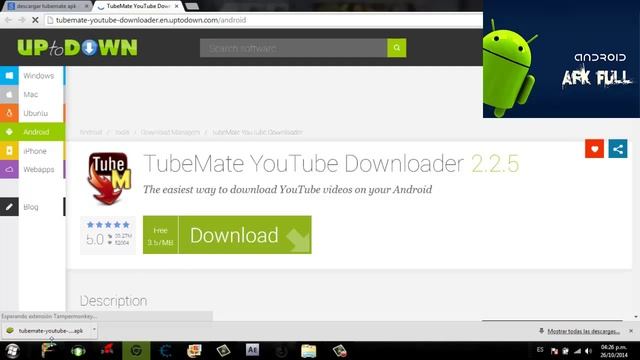Open the Blog pencil icon
640x360 pixels.
tap(9, 207)
